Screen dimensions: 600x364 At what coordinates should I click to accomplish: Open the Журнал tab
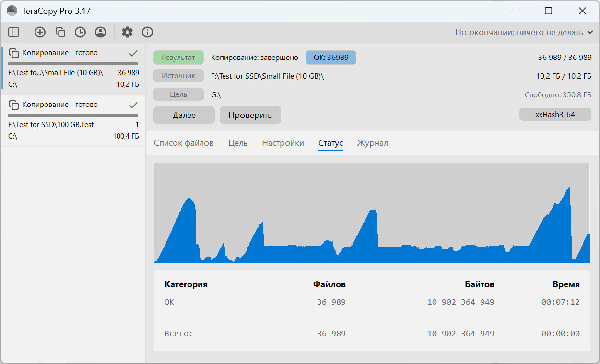click(x=372, y=143)
